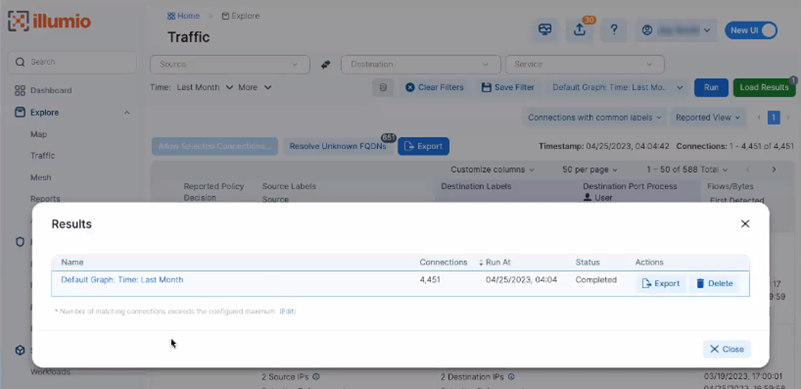
Task: Click the user profile avatar icon
Action: click(647, 31)
